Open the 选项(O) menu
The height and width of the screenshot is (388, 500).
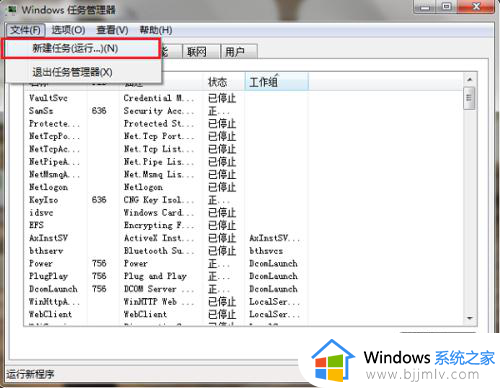(68, 30)
